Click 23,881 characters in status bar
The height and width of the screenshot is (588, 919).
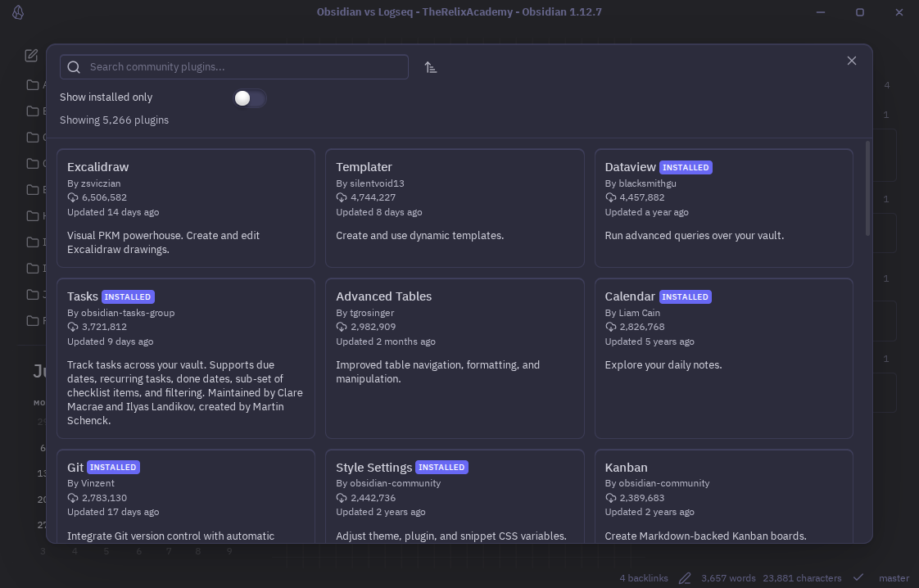pyautogui.click(x=802, y=578)
